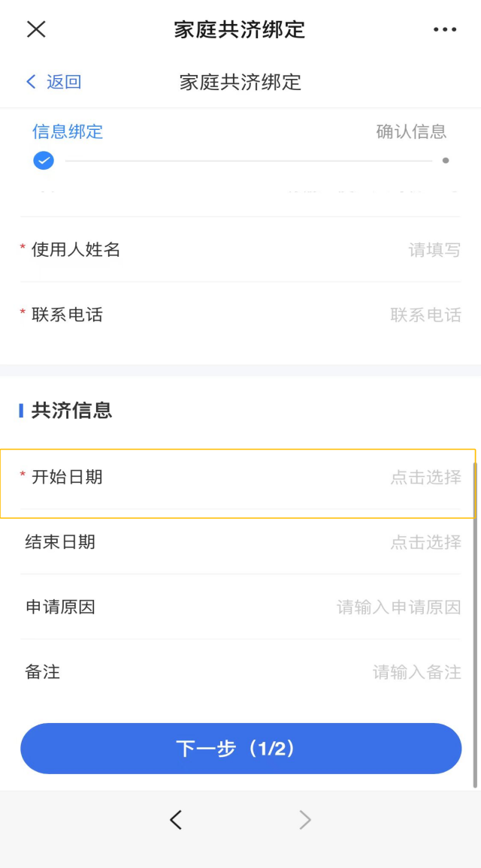
Task: Focus the 使用人姓名 input field
Action: (x=240, y=249)
